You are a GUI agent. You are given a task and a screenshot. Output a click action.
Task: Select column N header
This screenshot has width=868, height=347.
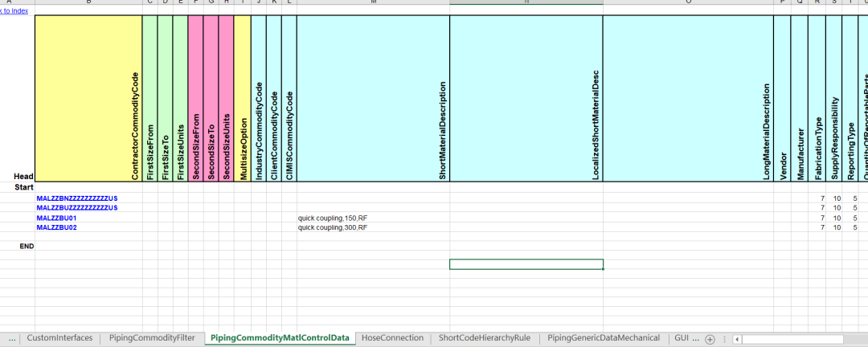[526, 2]
